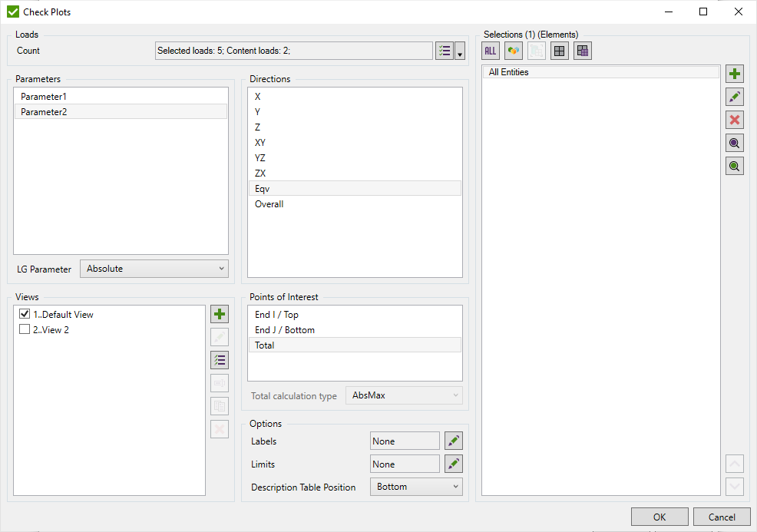Uncheck the 1..Default View checkbox
The width and height of the screenshot is (757, 532).
point(25,314)
